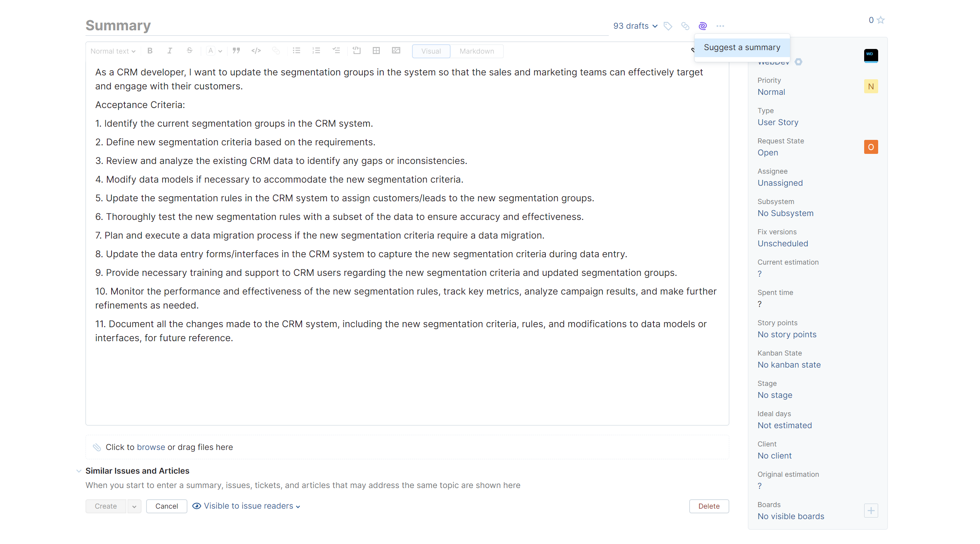The image size is (980, 544).
Task: Click the orange Open state badge
Action: 871,147
